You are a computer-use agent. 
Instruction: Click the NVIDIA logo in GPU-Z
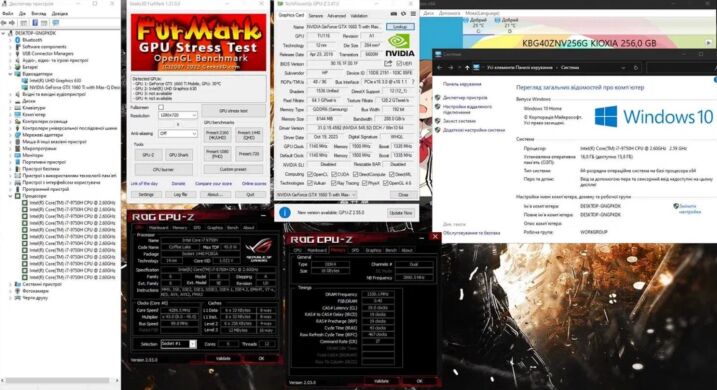tap(400, 46)
